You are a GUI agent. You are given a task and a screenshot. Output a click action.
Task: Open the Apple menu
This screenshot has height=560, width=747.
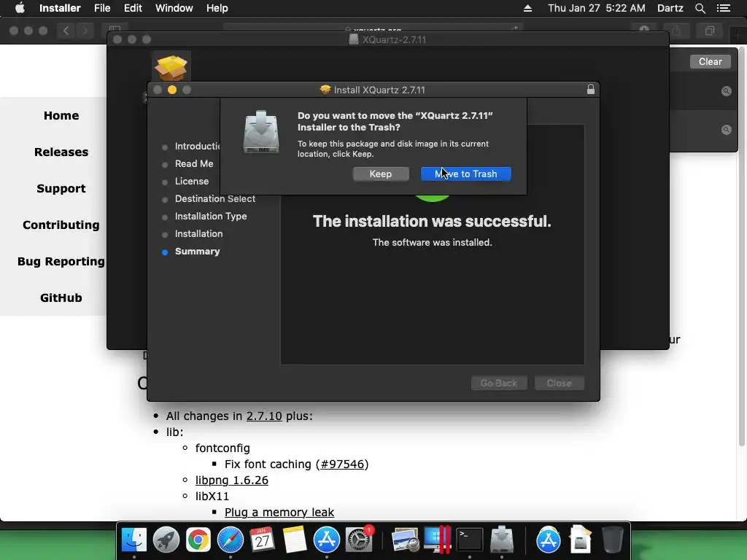point(20,8)
